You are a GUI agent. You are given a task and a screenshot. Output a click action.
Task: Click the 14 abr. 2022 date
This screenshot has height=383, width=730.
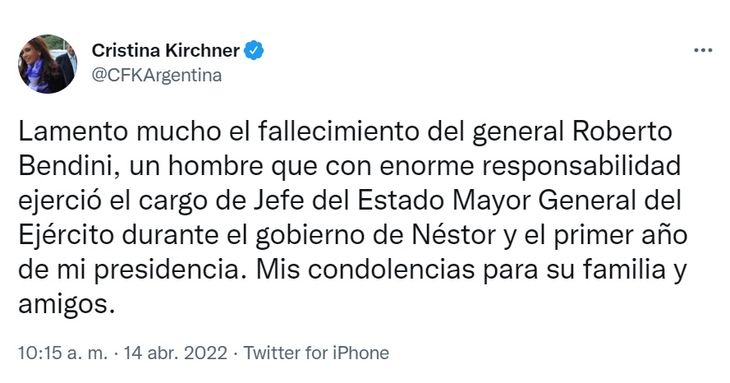176,353
